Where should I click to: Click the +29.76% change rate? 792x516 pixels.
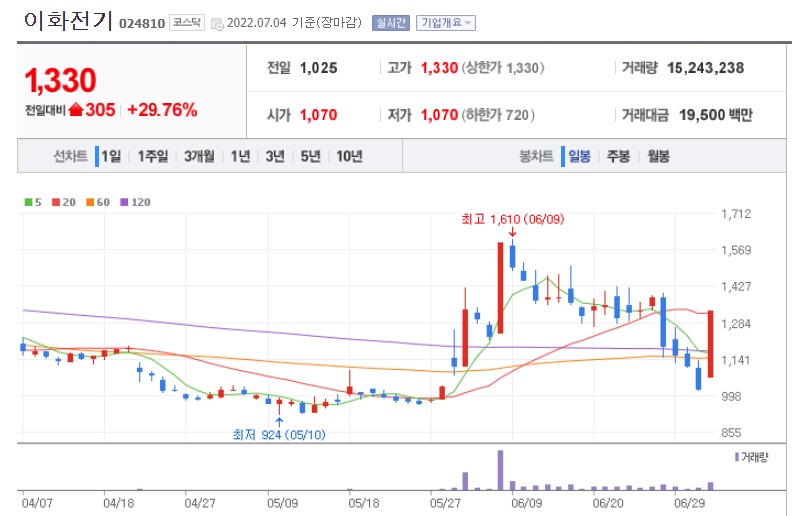(162, 110)
